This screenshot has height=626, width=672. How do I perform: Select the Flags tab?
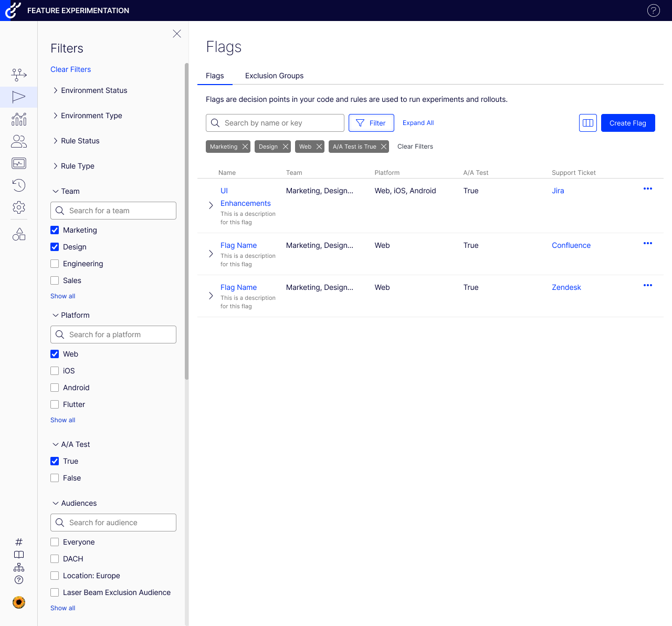[215, 76]
